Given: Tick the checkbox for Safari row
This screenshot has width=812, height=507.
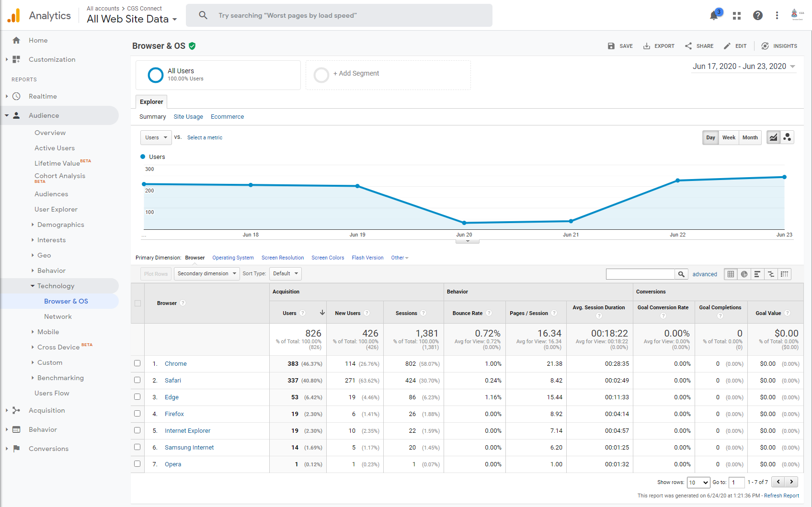Looking at the screenshot, I should click(x=137, y=380).
